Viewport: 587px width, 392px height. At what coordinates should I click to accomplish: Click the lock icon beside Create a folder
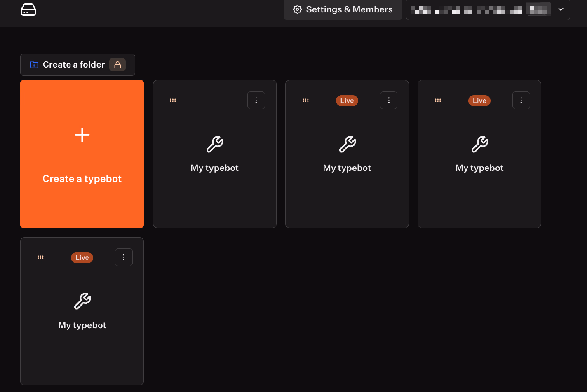(x=117, y=65)
